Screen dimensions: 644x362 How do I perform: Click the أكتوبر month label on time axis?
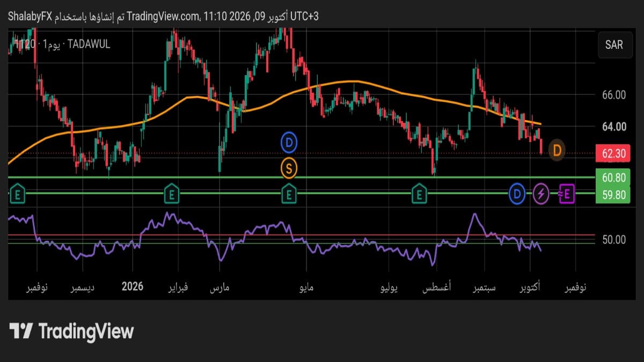[530, 288]
